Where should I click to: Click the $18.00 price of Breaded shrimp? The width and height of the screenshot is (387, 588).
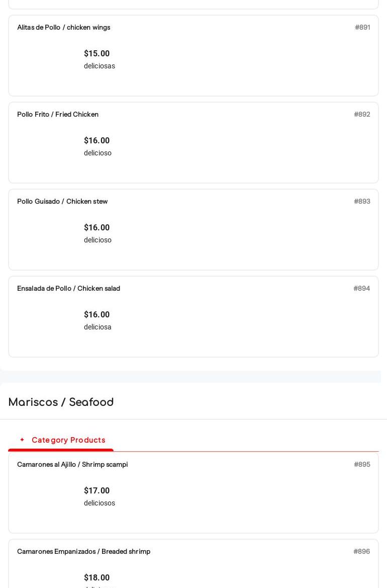point(96,578)
